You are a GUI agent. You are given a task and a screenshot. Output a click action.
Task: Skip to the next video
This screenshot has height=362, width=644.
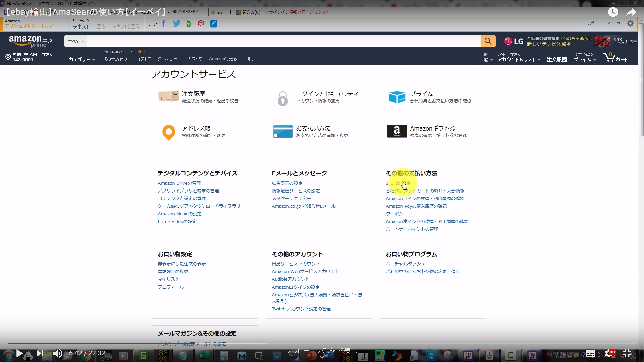(40, 353)
